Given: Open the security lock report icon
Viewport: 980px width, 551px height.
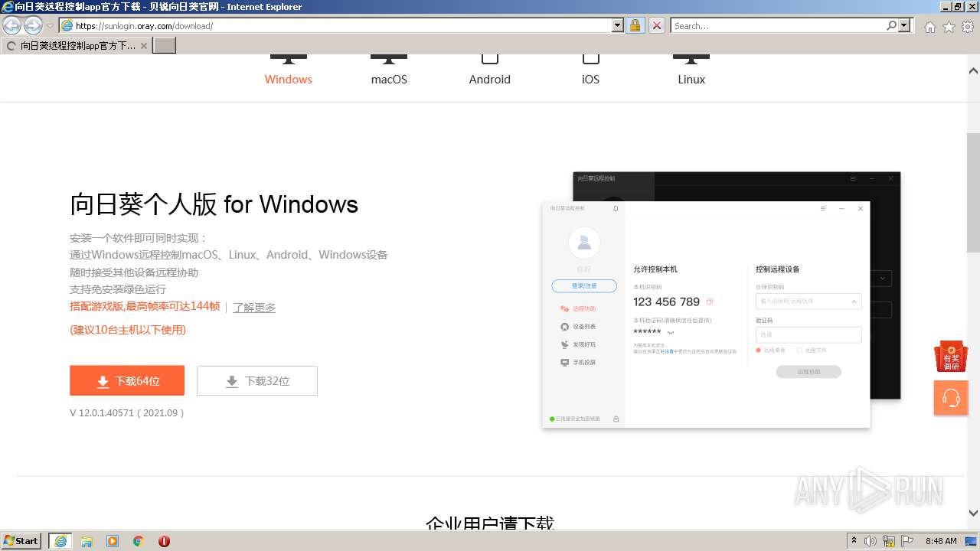Looking at the screenshot, I should (635, 26).
